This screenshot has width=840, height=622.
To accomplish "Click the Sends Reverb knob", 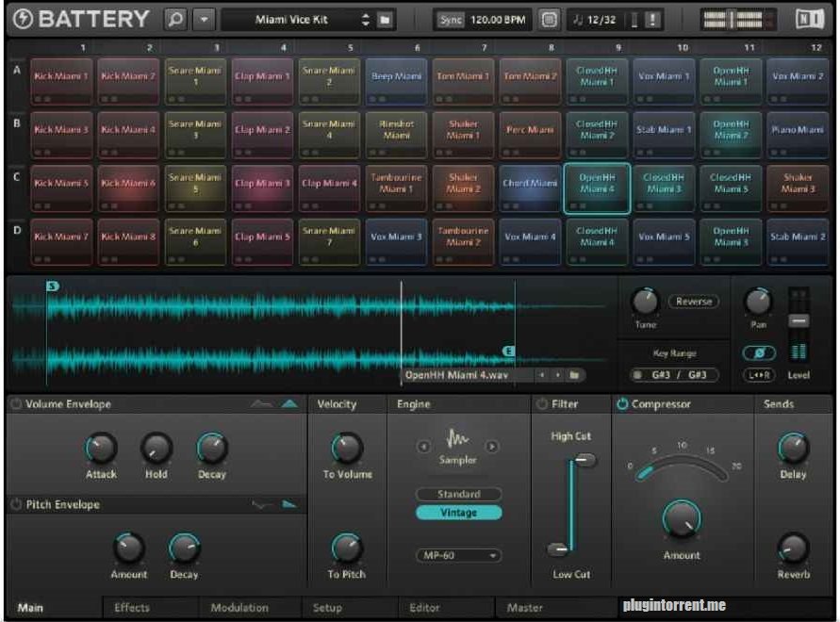I will pos(794,548).
